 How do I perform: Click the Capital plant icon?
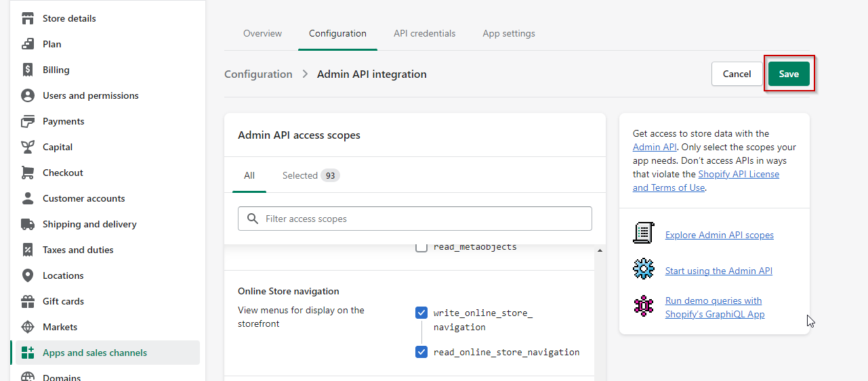click(28, 147)
